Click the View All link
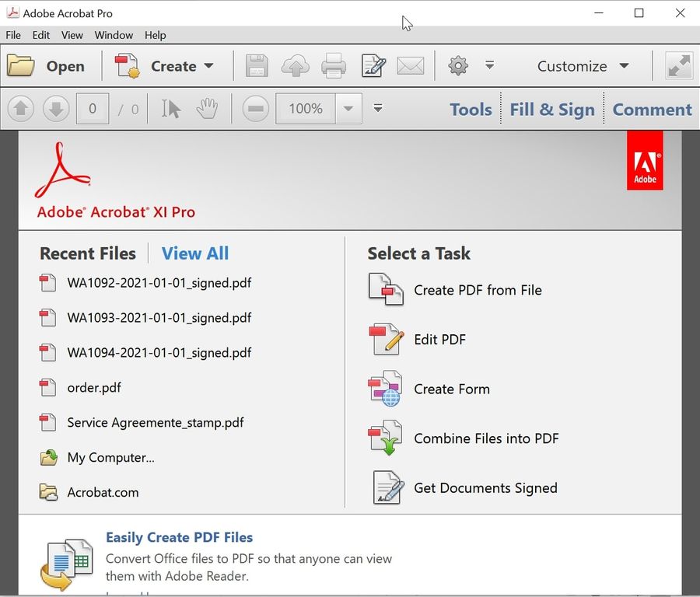Screen dimensions: 700x597 (x=195, y=253)
